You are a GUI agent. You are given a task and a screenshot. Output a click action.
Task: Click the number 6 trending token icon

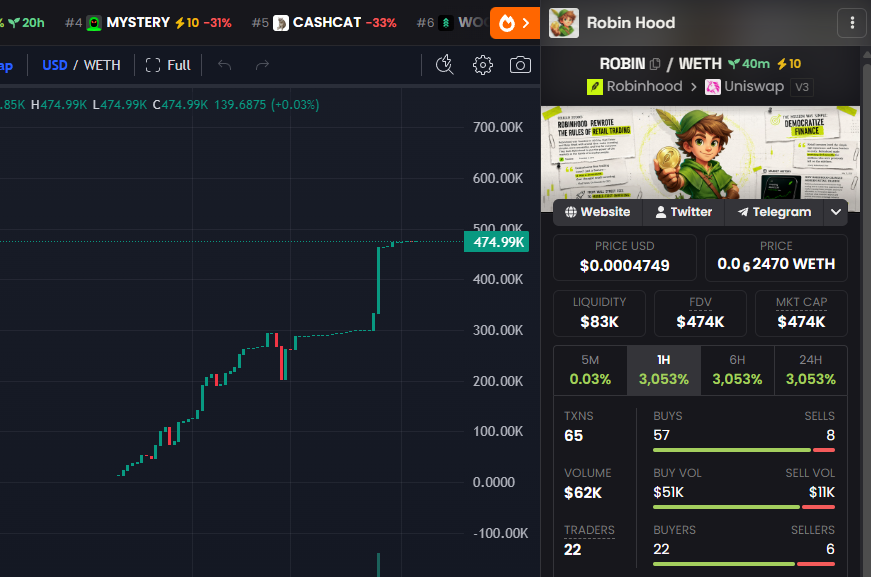click(x=445, y=23)
